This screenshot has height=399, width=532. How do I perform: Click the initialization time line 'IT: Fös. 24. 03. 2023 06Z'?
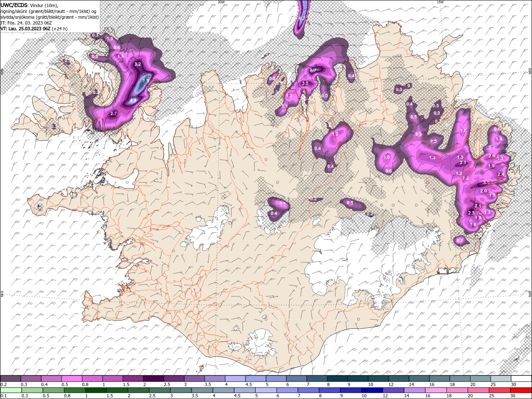click(x=26, y=23)
